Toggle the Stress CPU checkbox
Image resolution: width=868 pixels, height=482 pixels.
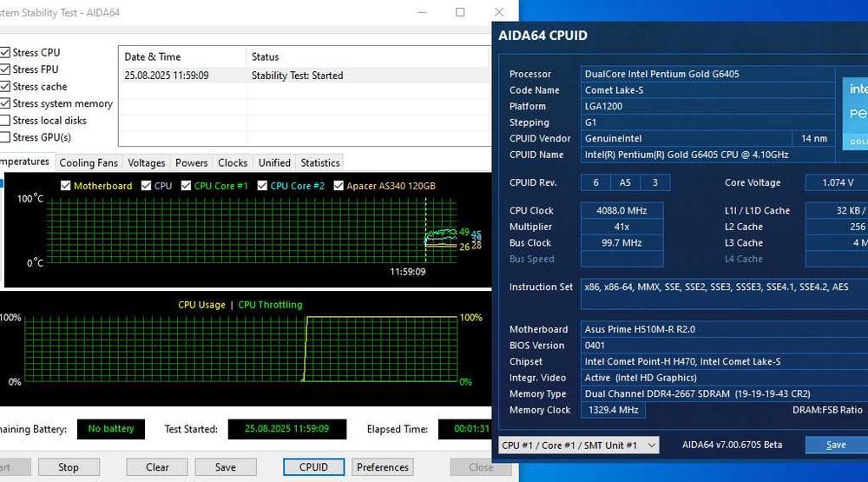point(5,53)
